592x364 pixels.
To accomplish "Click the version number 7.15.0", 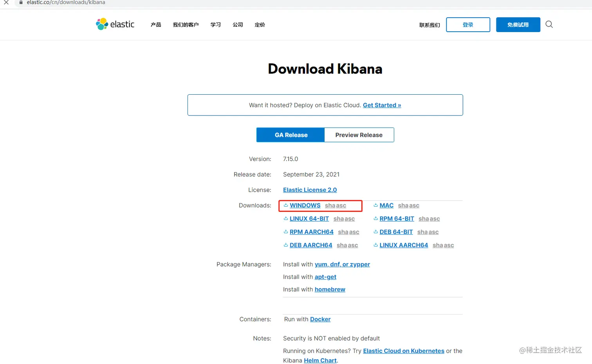I will (x=291, y=159).
